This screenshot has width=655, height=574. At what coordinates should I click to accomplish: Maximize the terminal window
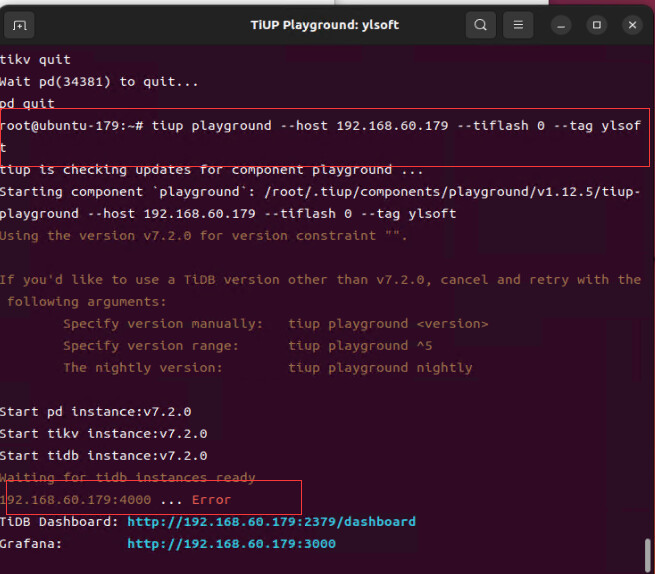click(597, 25)
